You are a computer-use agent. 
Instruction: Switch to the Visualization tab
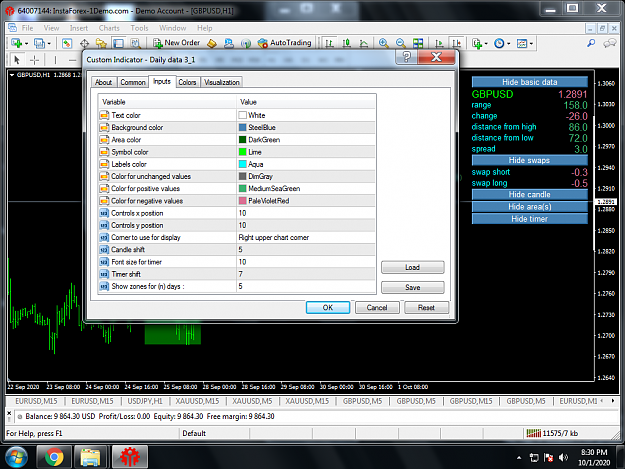click(x=222, y=82)
